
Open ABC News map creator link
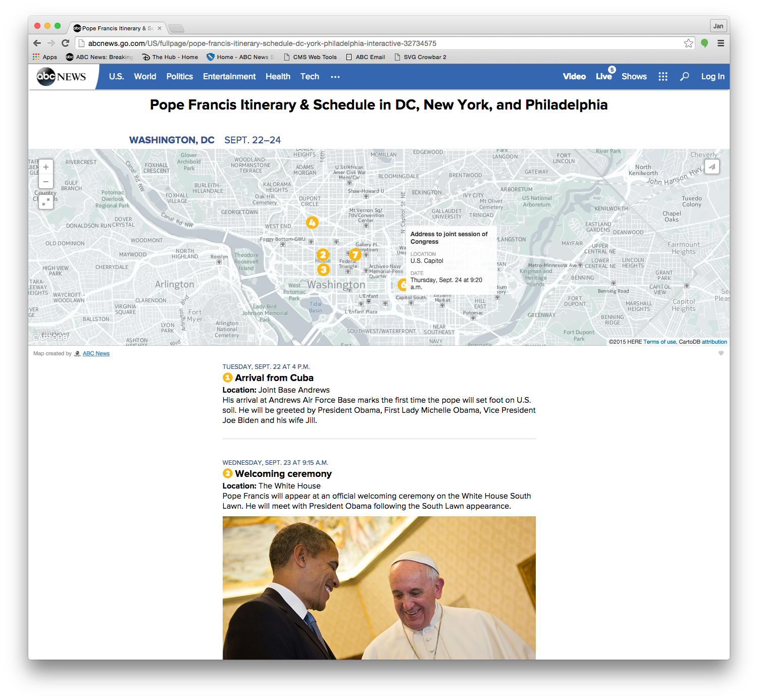96,353
